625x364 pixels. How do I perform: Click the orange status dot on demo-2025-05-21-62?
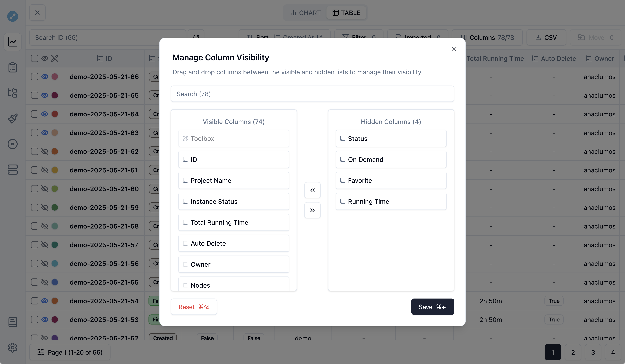(55, 151)
